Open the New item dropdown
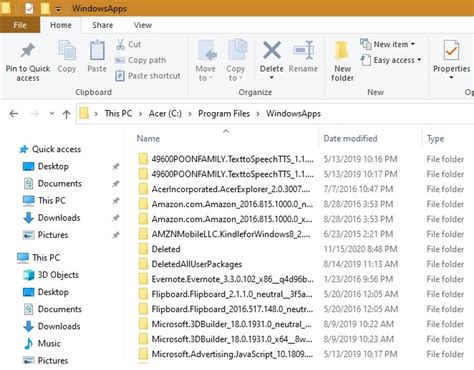 pyautogui.click(x=387, y=44)
